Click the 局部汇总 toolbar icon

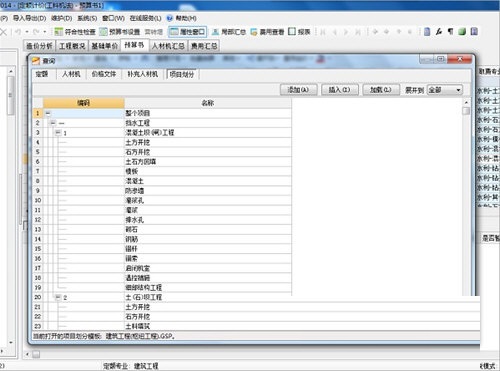(x=229, y=32)
